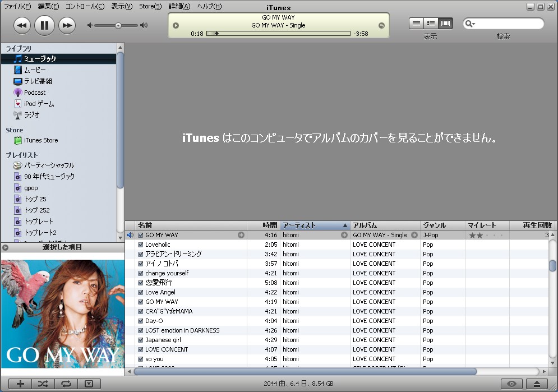This screenshot has height=392, width=558.
Task: Sort by the 再生回数 column header
Action: pyautogui.click(x=532, y=225)
